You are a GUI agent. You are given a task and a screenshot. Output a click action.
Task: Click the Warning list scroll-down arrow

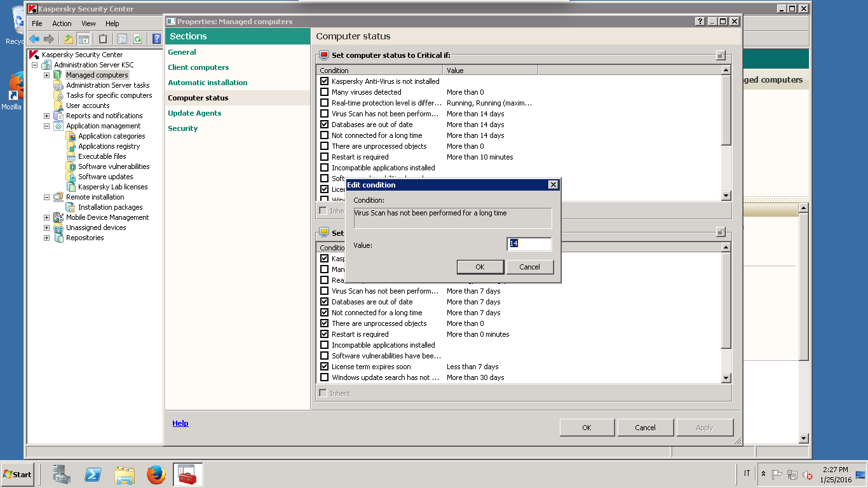[726, 378]
